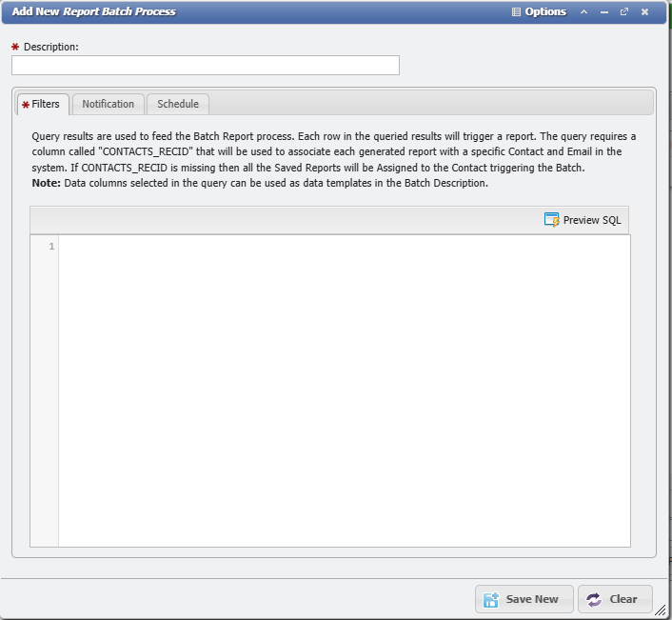The image size is (672, 620).
Task: Close the Add New Report Batch Process dialog
Action: point(644,12)
